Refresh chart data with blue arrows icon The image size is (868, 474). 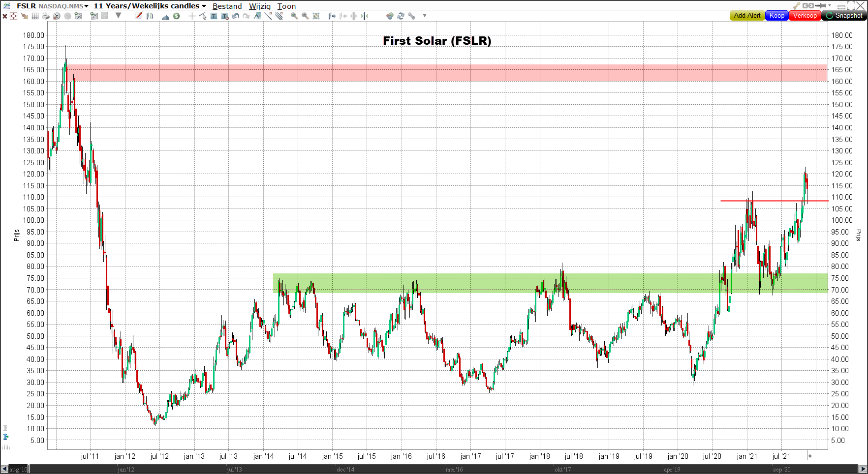401,16
